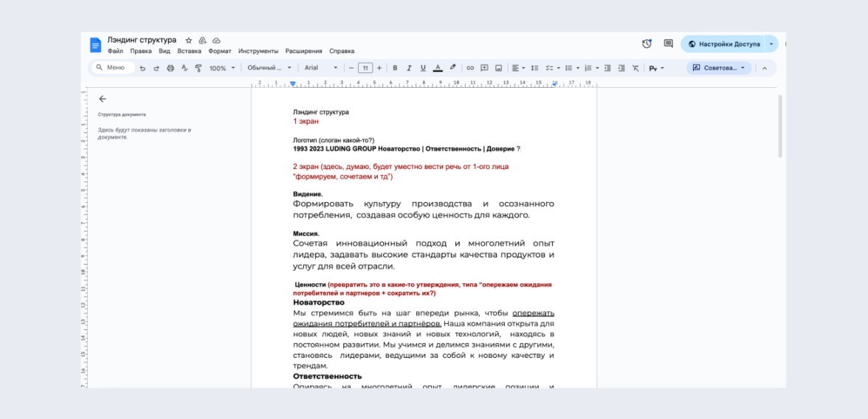Screen dimensions: 868x419
Task: Open the text color picker
Action: 438,68
